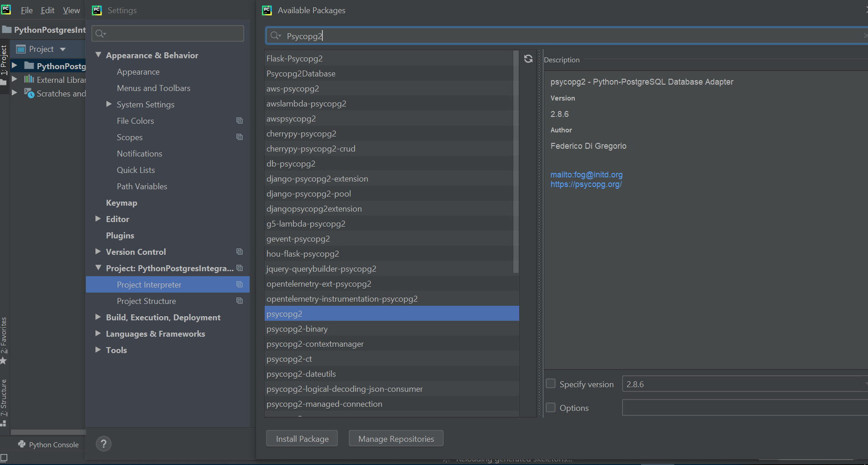Image resolution: width=868 pixels, height=465 pixels.
Task: Click the Scopes per-project copy icon
Action: (x=240, y=137)
